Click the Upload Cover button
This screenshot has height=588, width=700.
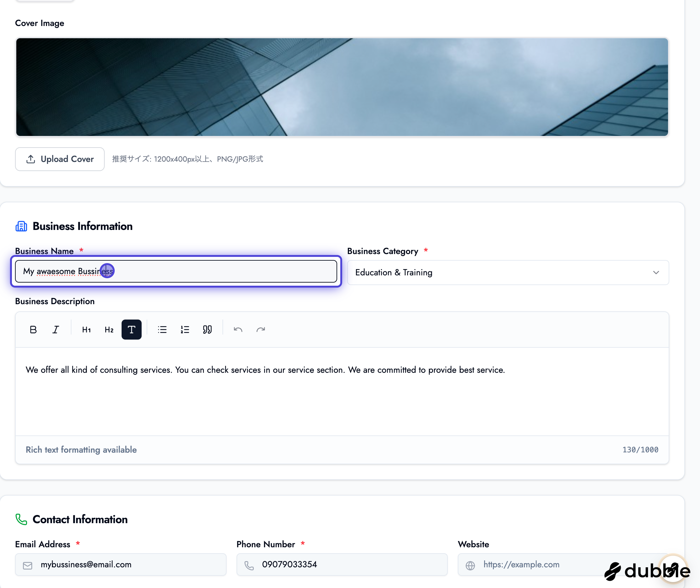pyautogui.click(x=60, y=159)
